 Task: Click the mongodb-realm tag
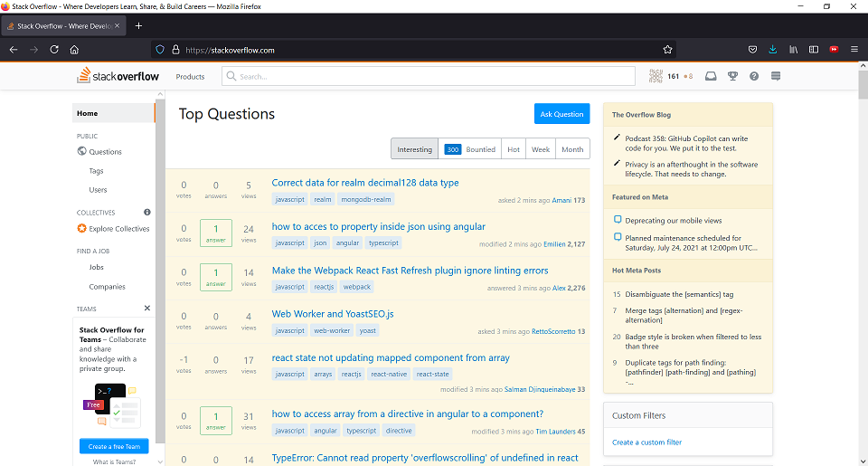tap(366, 199)
